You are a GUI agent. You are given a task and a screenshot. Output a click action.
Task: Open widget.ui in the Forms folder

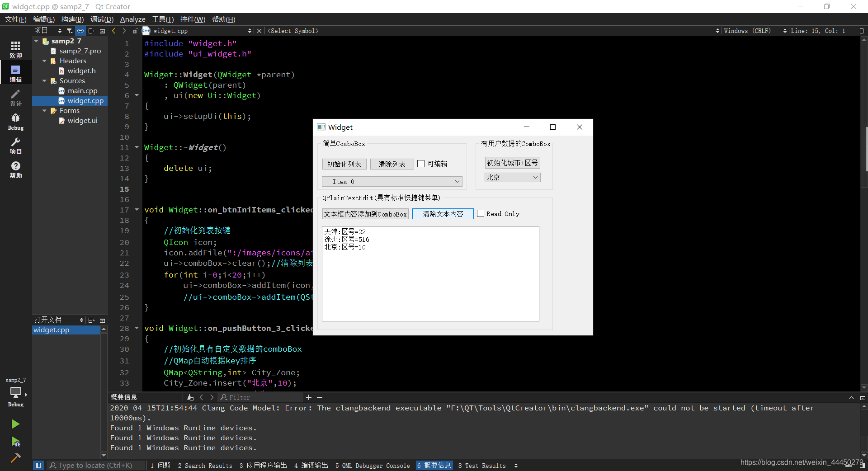[x=82, y=121]
